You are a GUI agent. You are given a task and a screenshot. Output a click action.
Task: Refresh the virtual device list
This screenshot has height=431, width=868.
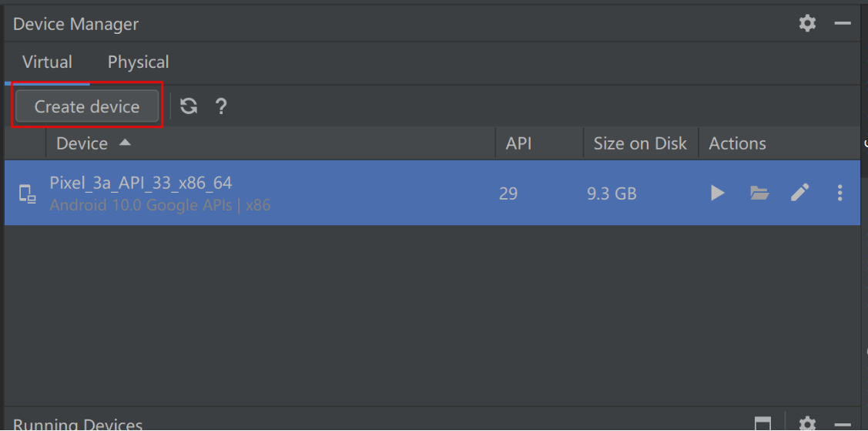[x=189, y=106]
